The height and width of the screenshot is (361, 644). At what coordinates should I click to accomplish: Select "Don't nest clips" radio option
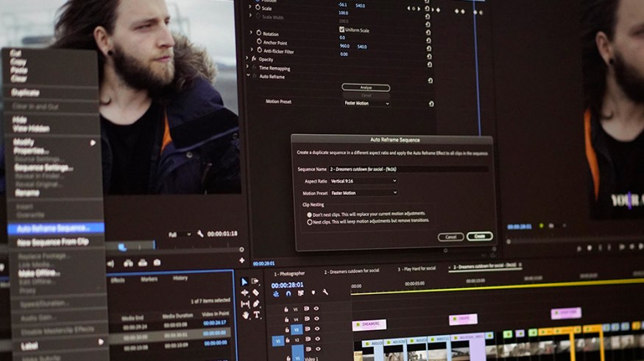tap(309, 214)
